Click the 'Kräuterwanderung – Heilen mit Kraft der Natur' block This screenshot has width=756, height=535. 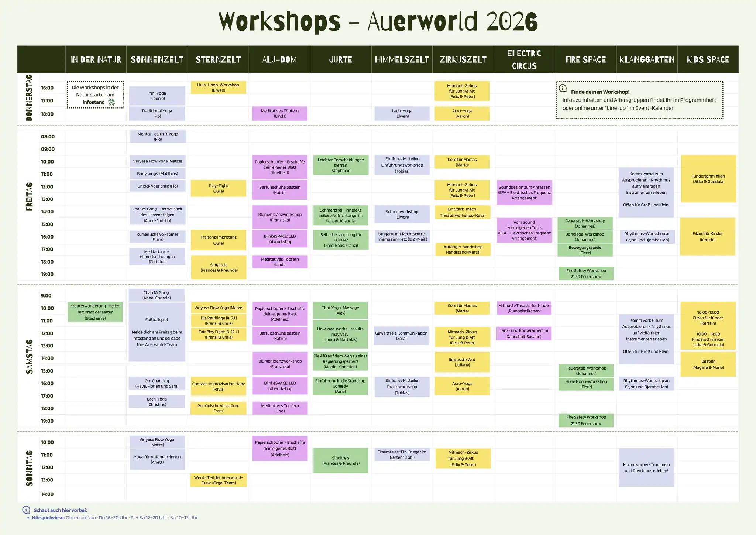coord(95,312)
